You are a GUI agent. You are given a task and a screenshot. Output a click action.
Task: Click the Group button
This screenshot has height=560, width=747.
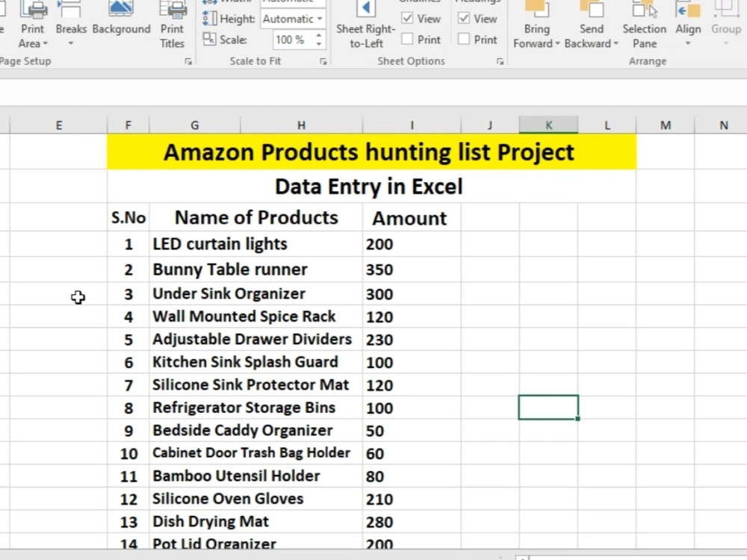tap(726, 25)
